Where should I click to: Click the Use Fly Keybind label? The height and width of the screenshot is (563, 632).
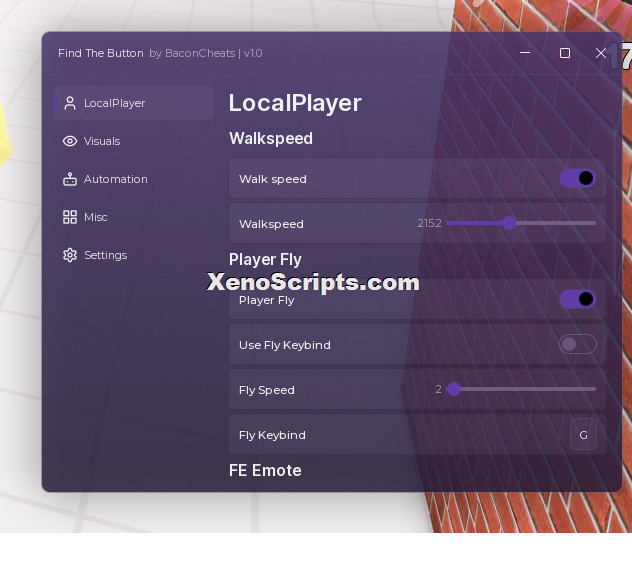click(x=285, y=345)
